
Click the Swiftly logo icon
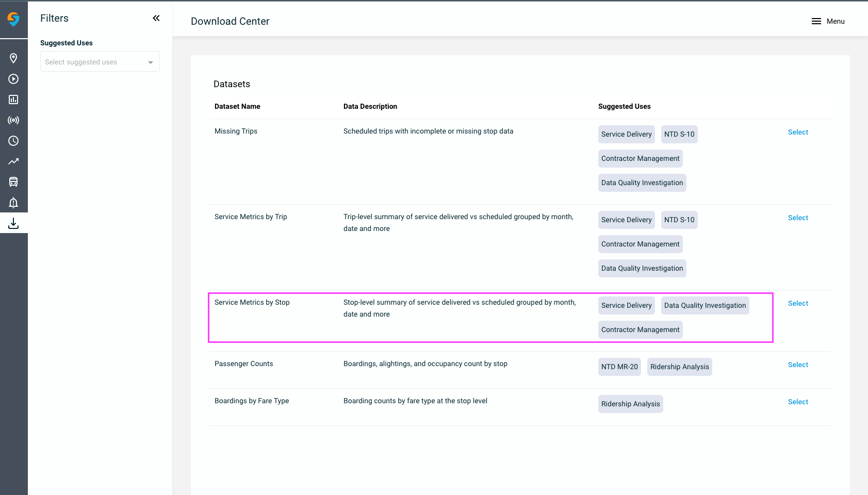[x=13, y=19]
